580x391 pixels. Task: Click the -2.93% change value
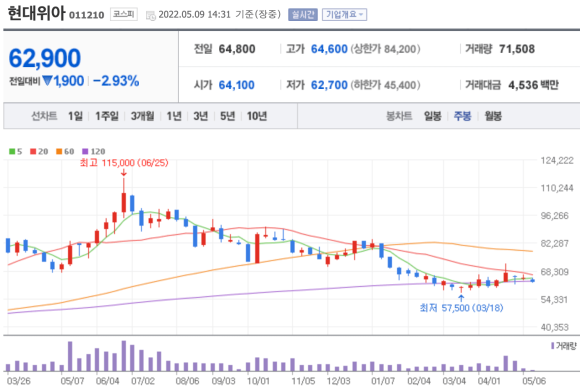click(x=116, y=81)
